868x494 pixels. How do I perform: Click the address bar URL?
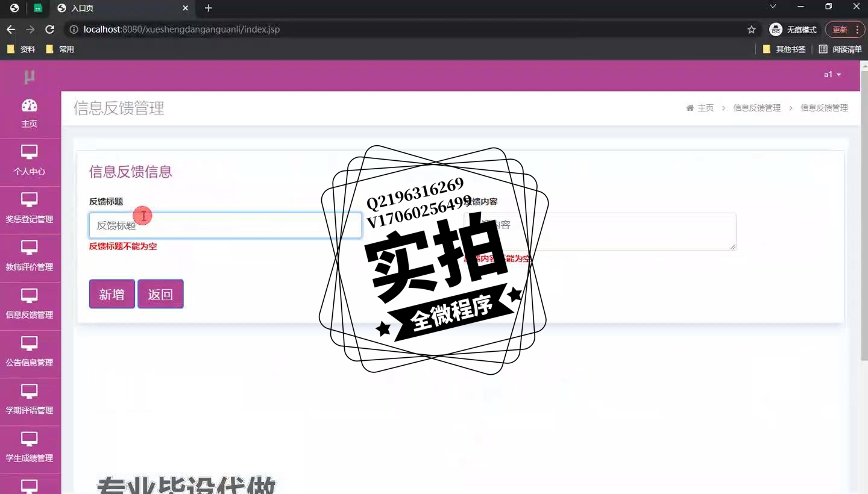(181, 30)
